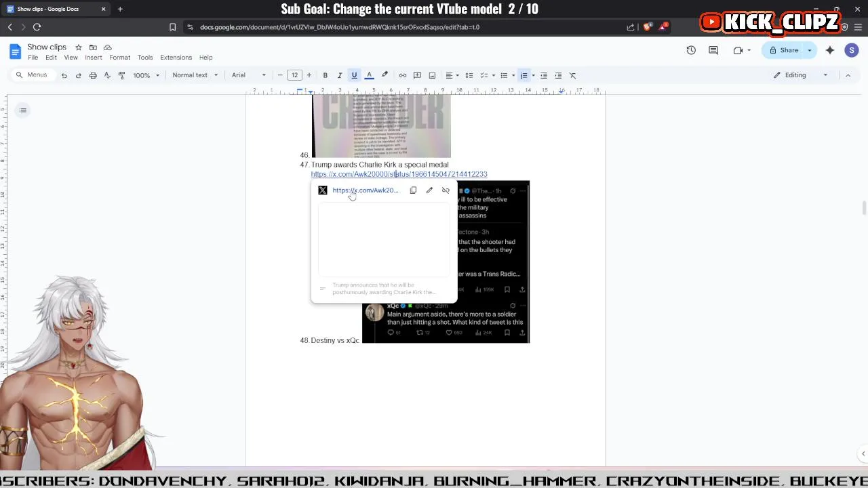Expand the Share options arrow
This screenshot has height=488, width=868.
[809, 50]
